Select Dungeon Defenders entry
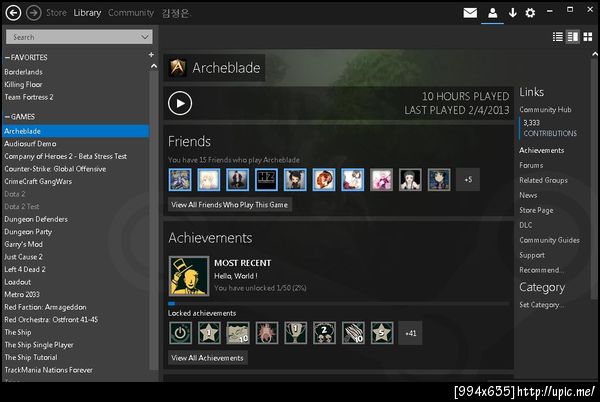Screen dimensions: 600x402 pos(36,219)
